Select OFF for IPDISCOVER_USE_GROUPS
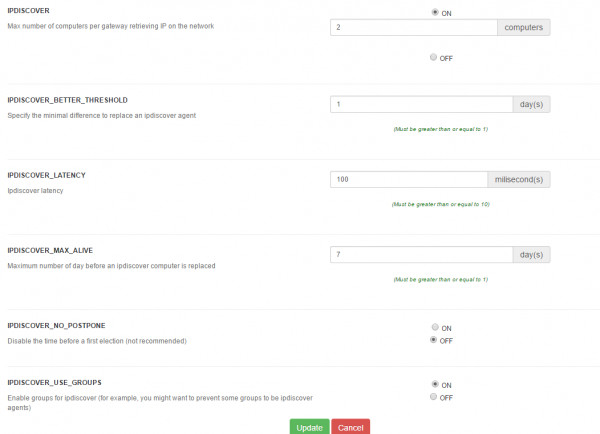Screen dimensions: 600x434 click(433, 396)
